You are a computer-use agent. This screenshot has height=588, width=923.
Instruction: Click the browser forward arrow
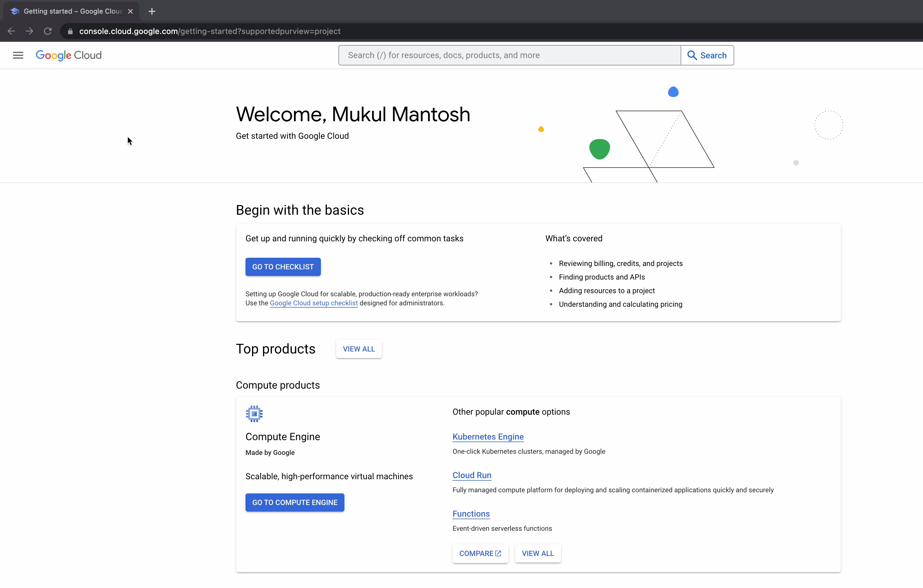coord(29,31)
